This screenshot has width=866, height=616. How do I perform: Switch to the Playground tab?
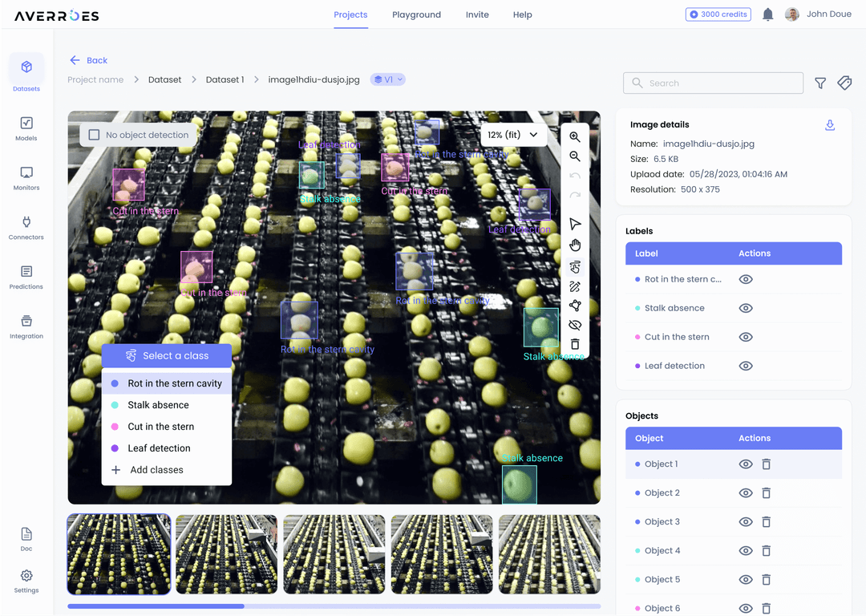416,14
